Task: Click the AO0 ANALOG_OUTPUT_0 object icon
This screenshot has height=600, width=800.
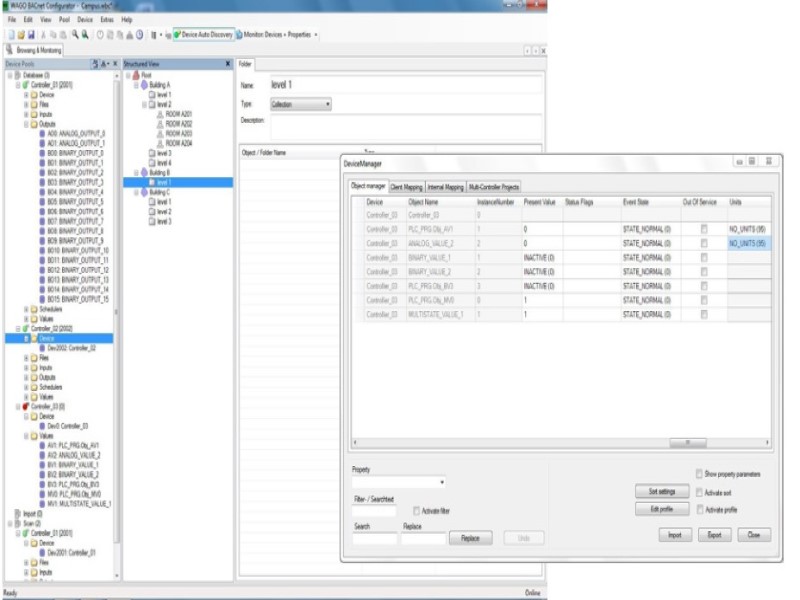Action: 42,134
